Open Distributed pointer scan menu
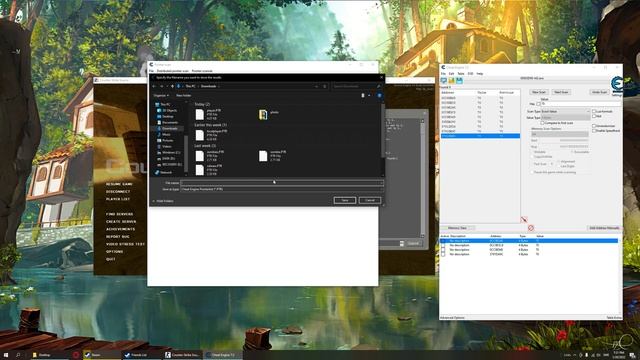 click(173, 71)
